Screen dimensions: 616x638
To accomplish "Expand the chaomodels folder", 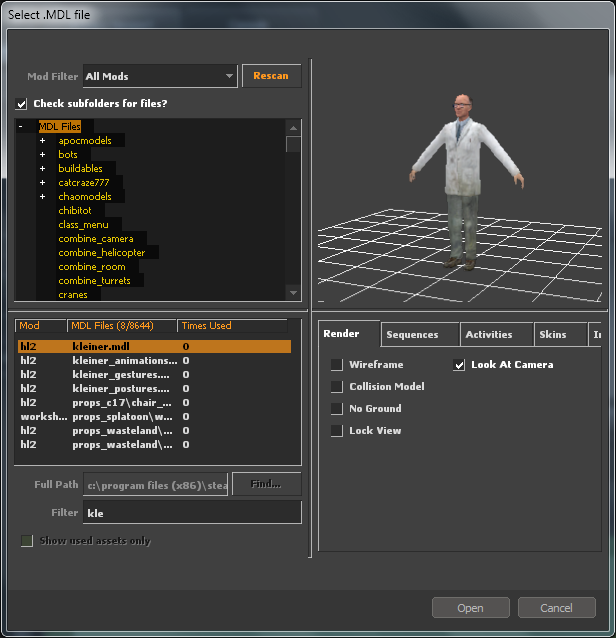I will pos(42,197).
